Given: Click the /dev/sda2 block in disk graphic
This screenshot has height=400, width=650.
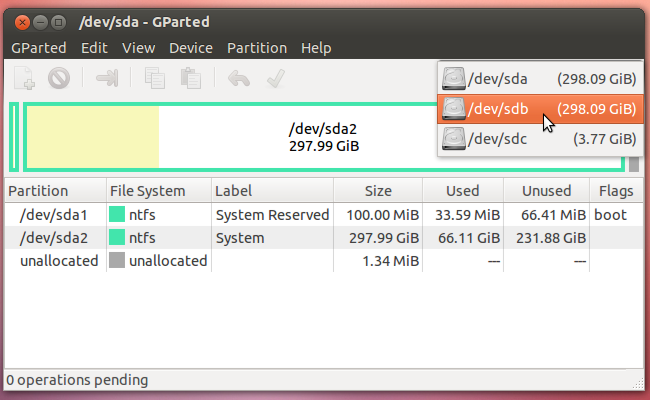Looking at the screenshot, I should point(324,137).
